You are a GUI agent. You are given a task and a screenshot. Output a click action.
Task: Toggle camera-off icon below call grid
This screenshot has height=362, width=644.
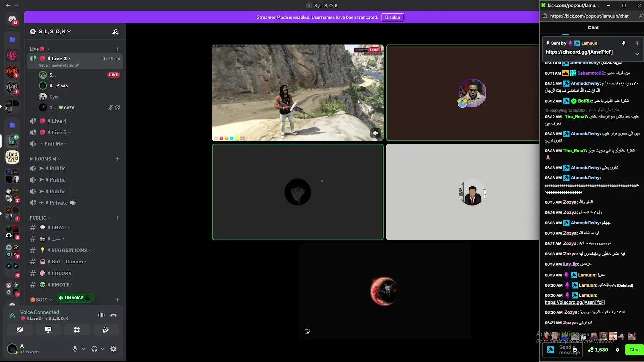point(307,331)
